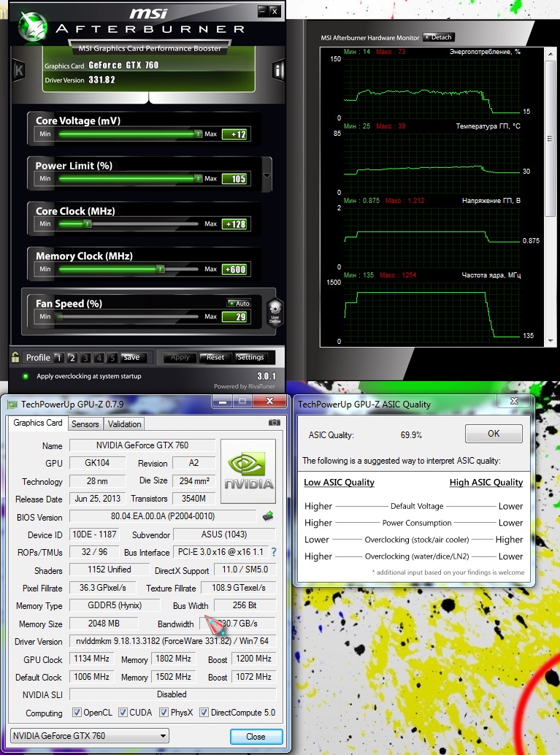
Task: Switch to the Graphics Card tab
Action: point(37,423)
